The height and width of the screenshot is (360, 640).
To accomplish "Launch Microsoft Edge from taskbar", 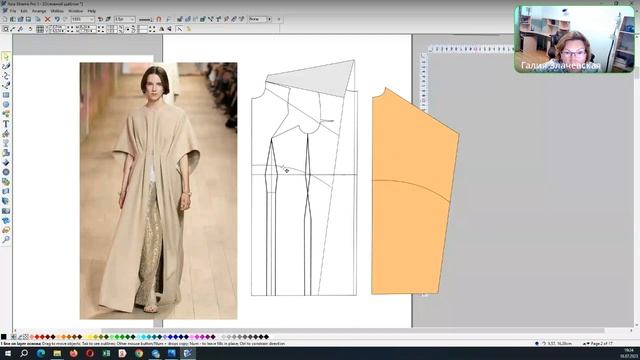I will point(41,353).
